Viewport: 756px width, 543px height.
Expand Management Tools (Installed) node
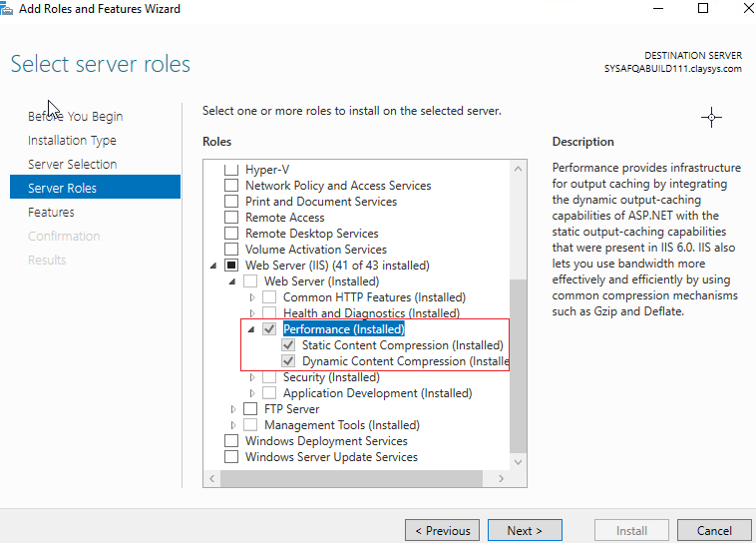coord(232,425)
